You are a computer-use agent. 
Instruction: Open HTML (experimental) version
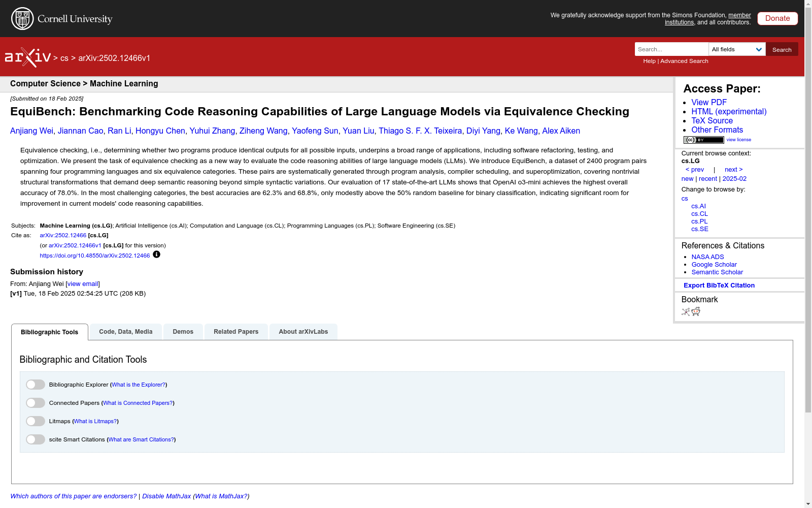click(x=729, y=111)
